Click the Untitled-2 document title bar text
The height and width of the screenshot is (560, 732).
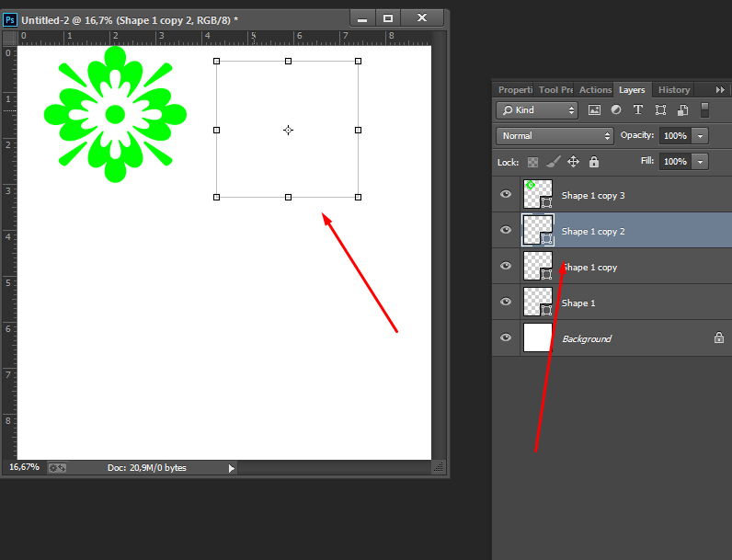tap(130, 20)
